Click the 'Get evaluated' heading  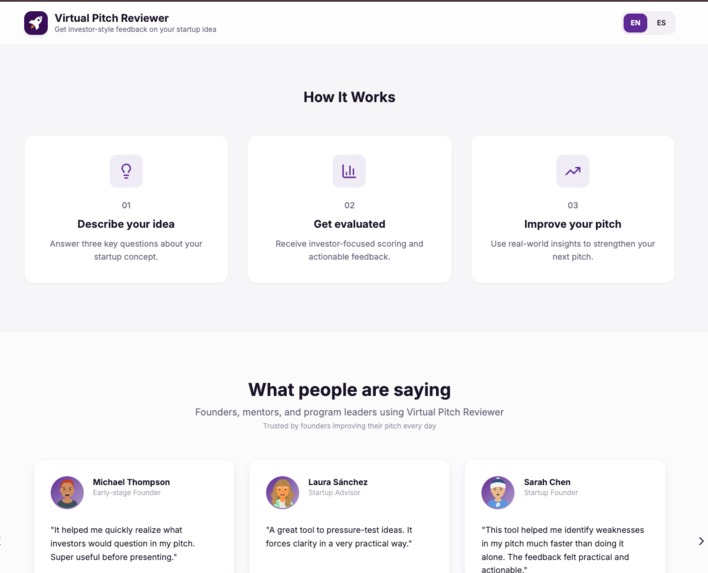point(349,224)
